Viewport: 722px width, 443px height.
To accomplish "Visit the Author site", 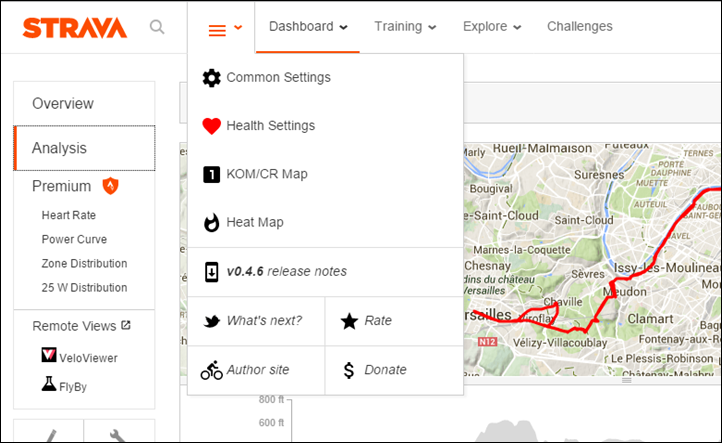I will click(257, 370).
